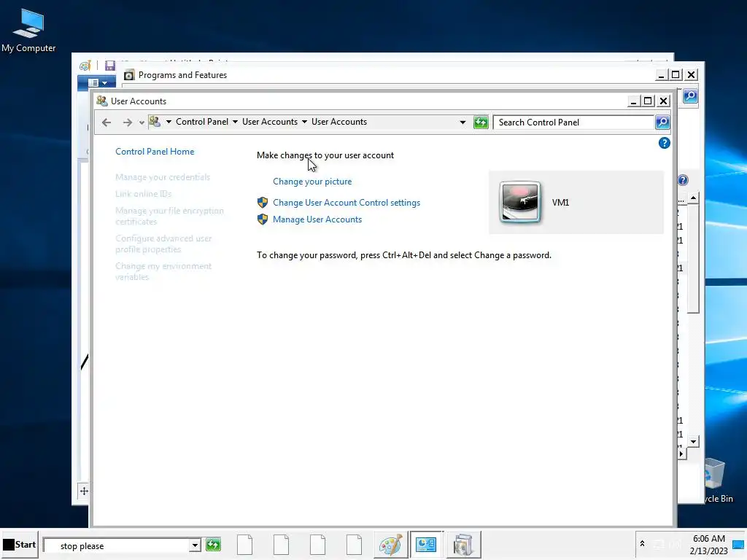The height and width of the screenshot is (560, 747).
Task: Click the Programs and Features scroll up arrow
Action: 693,197
